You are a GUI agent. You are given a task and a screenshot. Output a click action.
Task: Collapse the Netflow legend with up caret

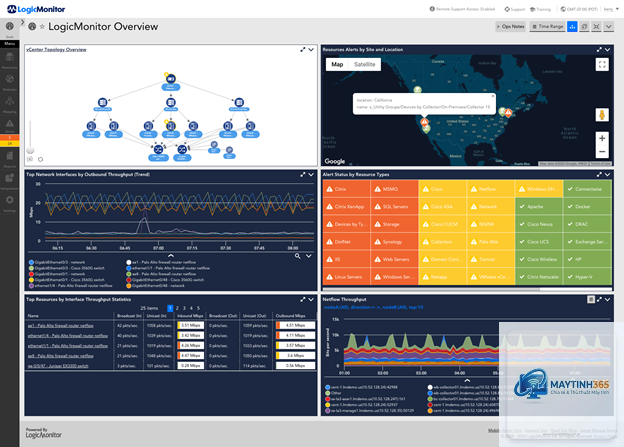(x=467, y=381)
